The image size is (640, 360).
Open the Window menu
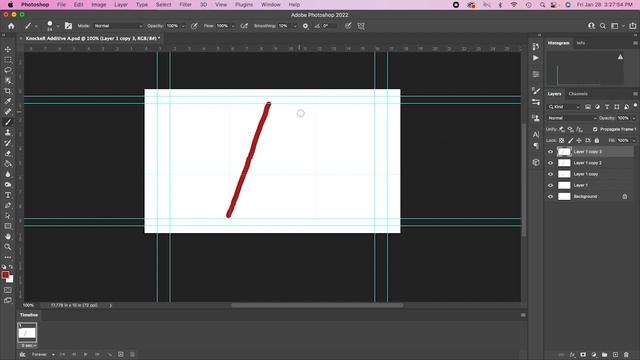click(x=271, y=4)
